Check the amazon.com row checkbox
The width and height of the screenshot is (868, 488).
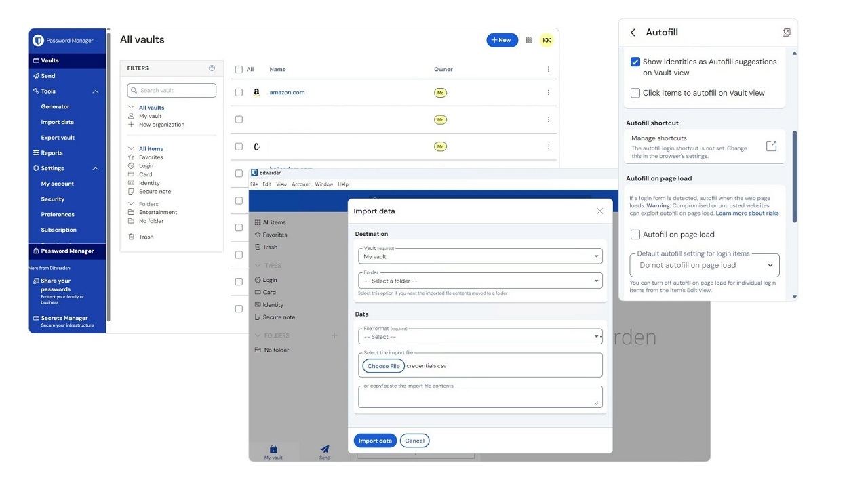pyautogui.click(x=239, y=92)
